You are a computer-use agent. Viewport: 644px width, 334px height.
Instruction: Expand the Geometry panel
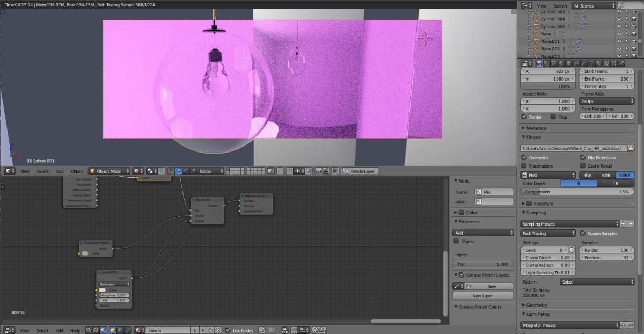[x=537, y=305]
